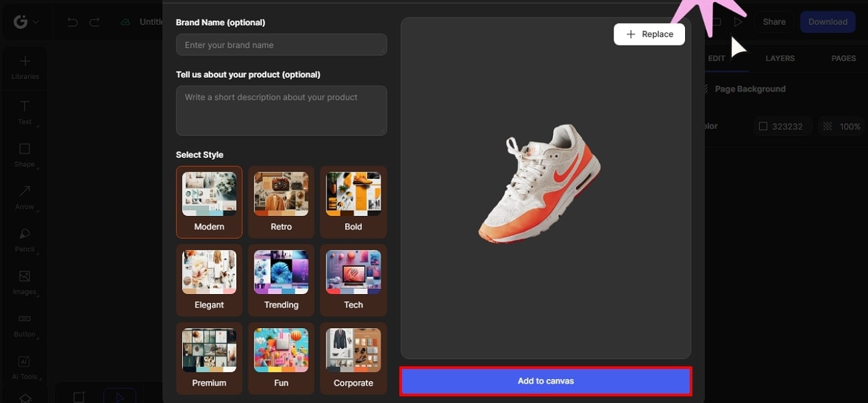The image size is (868, 403).
Task: Click the 100% opacity value
Action: point(850,126)
